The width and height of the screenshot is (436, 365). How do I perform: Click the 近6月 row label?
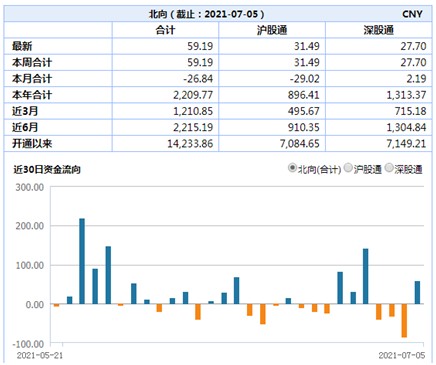coord(25,127)
